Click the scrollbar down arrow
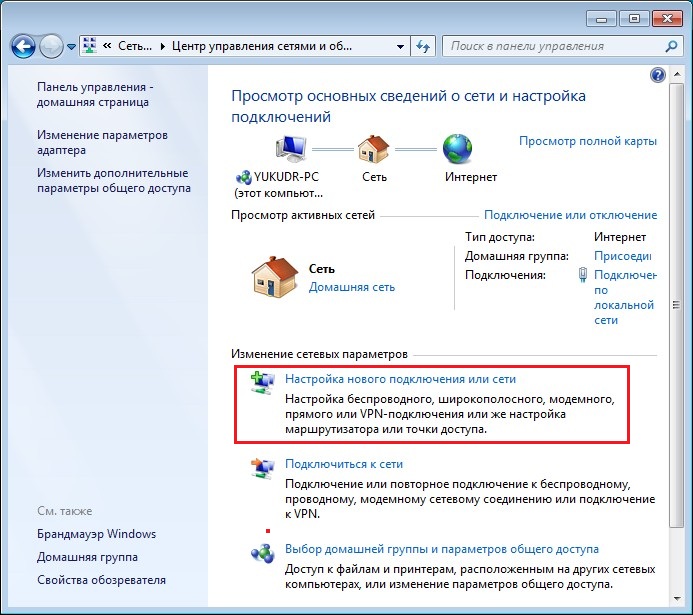The height and width of the screenshot is (615, 693). (677, 599)
